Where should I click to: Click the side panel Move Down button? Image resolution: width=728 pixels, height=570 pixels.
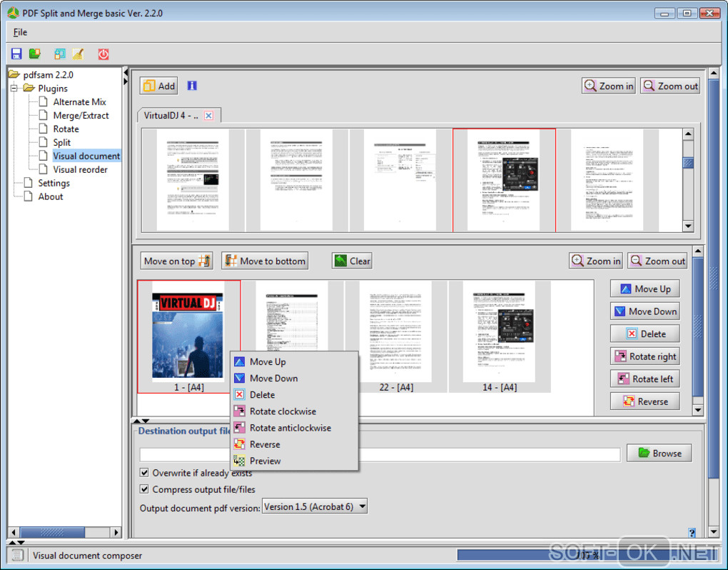point(645,311)
